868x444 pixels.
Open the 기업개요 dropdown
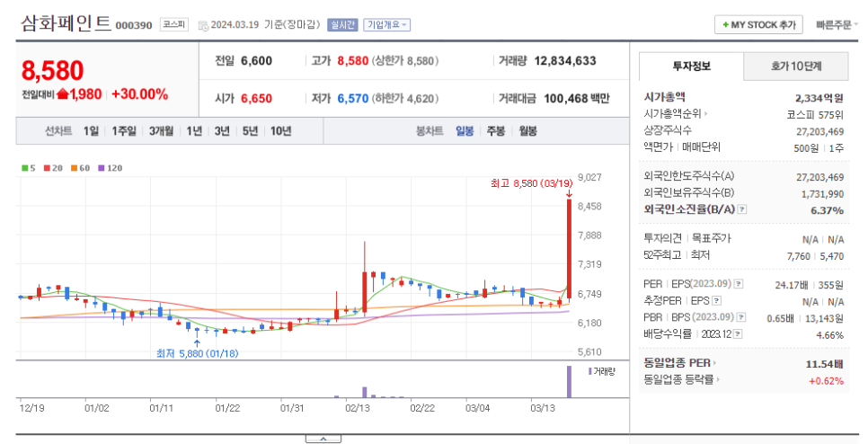coord(387,25)
